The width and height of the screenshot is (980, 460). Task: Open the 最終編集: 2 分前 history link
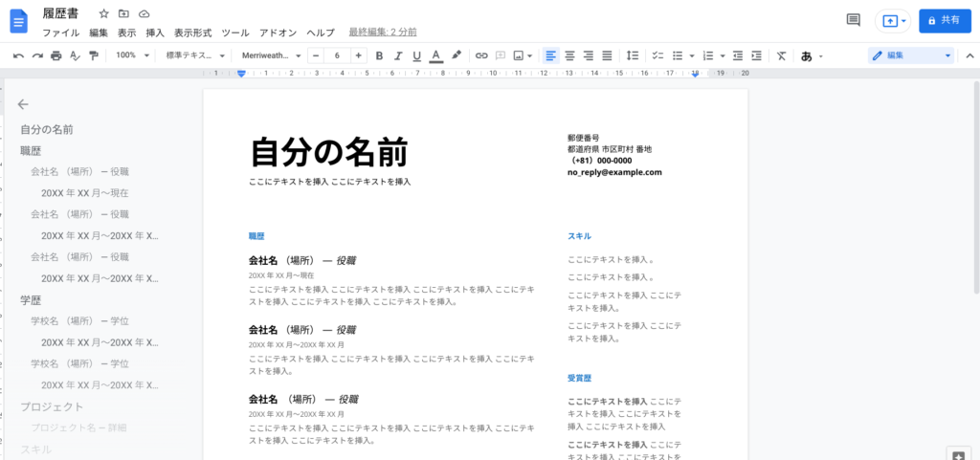pyautogui.click(x=383, y=33)
